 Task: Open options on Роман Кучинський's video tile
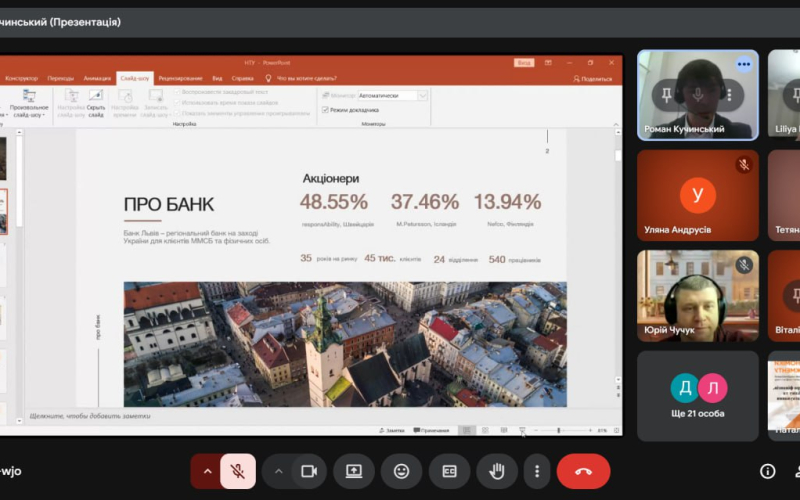coord(743,64)
